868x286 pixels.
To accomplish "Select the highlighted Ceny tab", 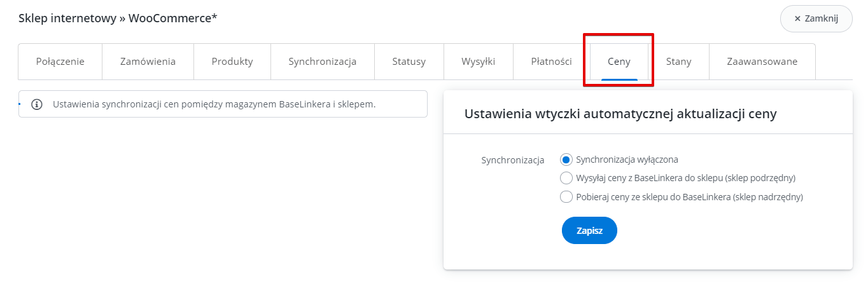I will (x=619, y=62).
